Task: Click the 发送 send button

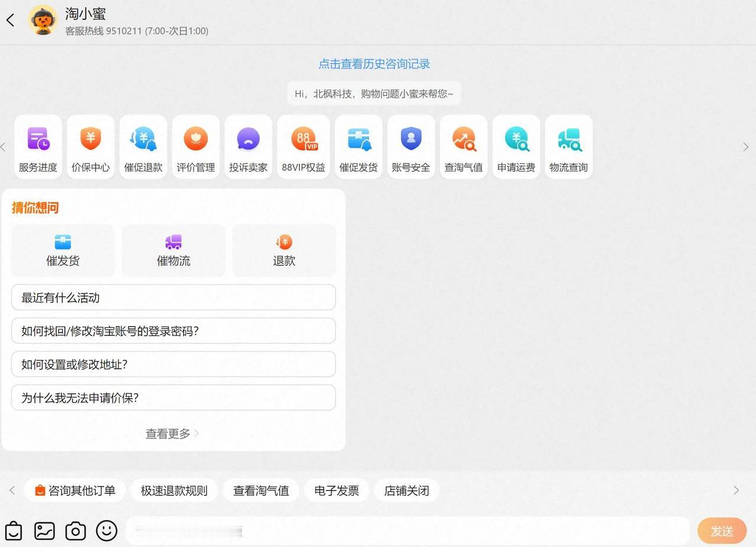Action: coord(722,531)
